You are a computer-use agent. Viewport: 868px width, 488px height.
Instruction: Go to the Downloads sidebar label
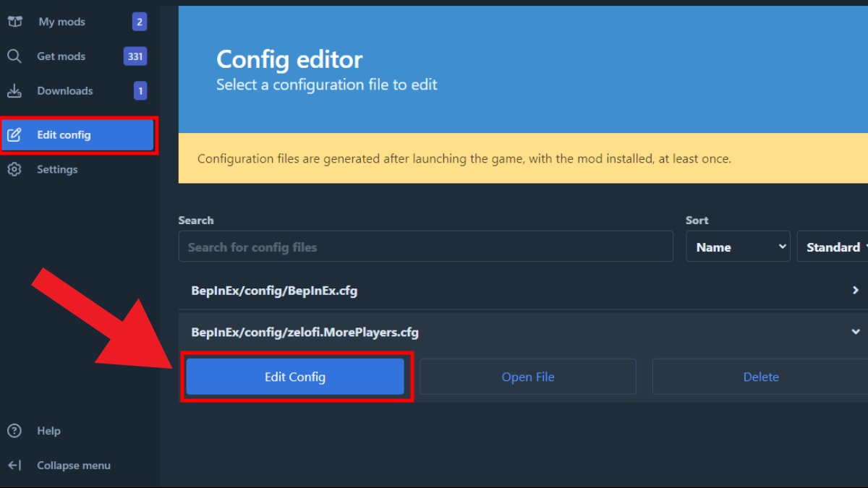coord(64,91)
